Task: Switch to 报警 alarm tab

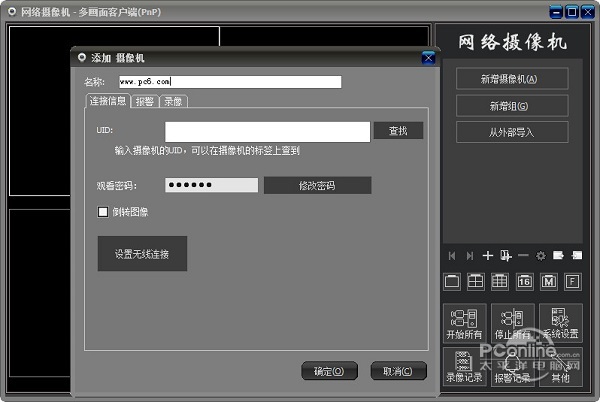Action: coord(145,101)
